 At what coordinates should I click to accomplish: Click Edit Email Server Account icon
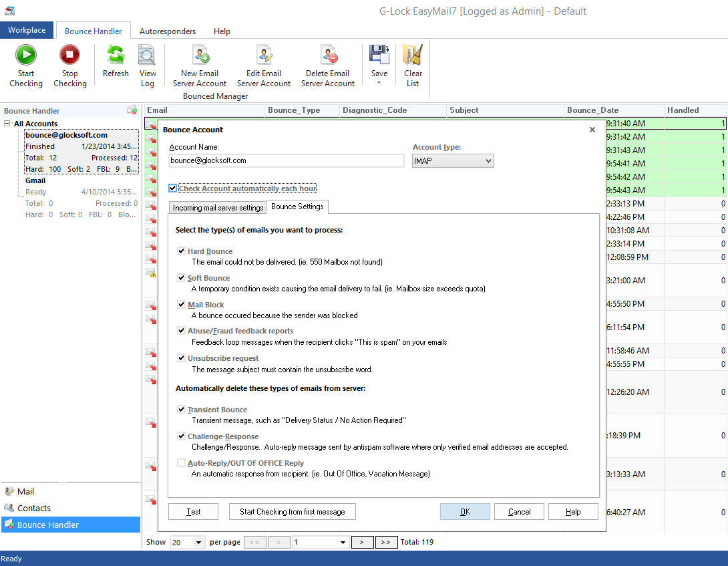(264, 55)
